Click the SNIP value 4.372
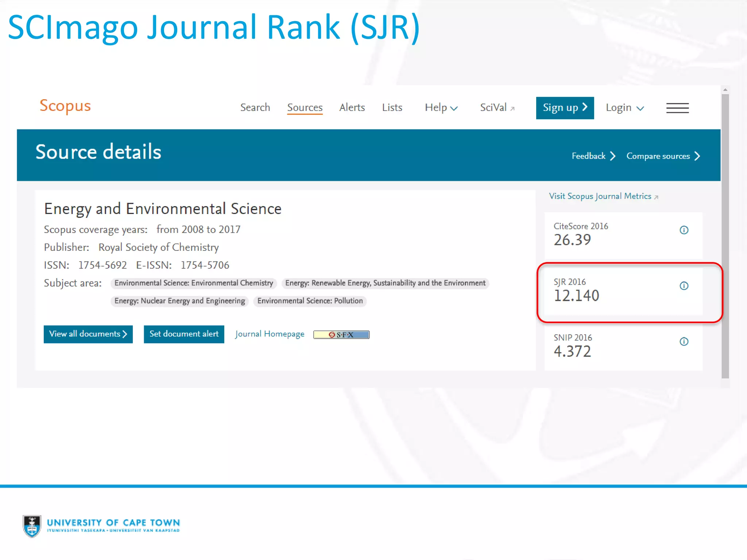Image resolution: width=747 pixels, height=560 pixels. click(572, 351)
